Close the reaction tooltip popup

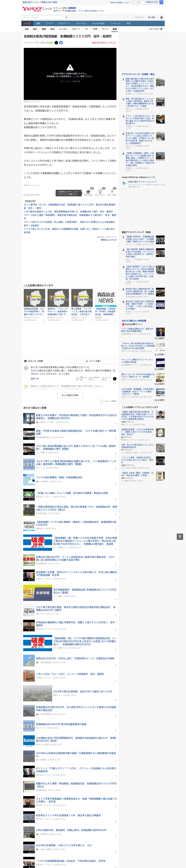(80, 191)
